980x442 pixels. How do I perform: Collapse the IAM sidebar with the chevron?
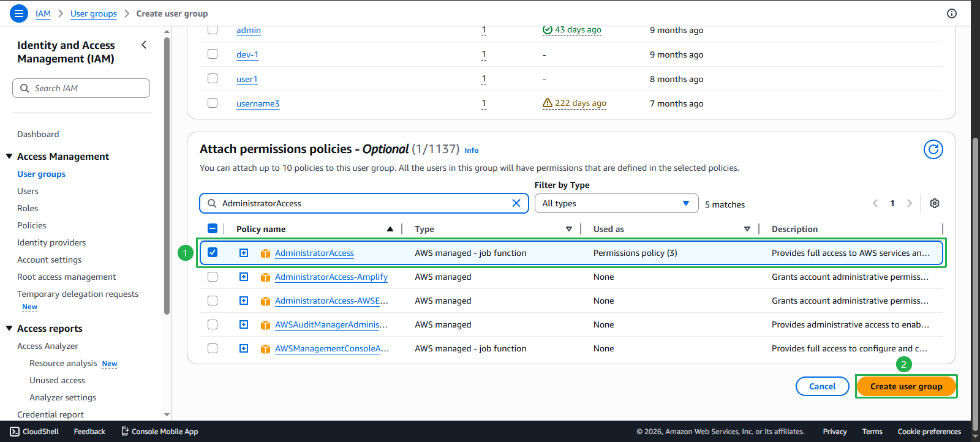144,45
